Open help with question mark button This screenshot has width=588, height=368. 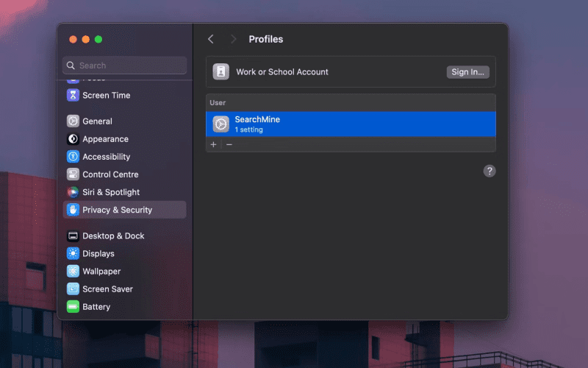point(490,171)
